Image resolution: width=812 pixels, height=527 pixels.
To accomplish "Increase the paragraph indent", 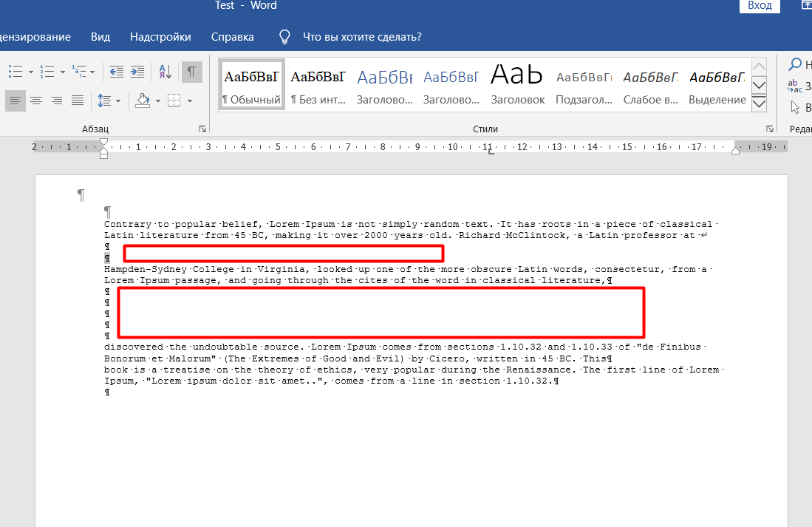I will point(137,72).
